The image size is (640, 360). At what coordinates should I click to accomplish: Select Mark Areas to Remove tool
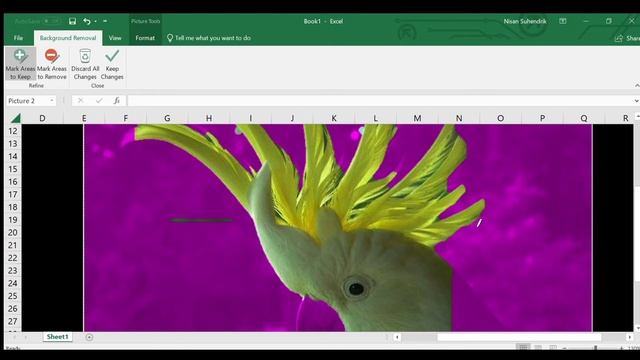51,64
